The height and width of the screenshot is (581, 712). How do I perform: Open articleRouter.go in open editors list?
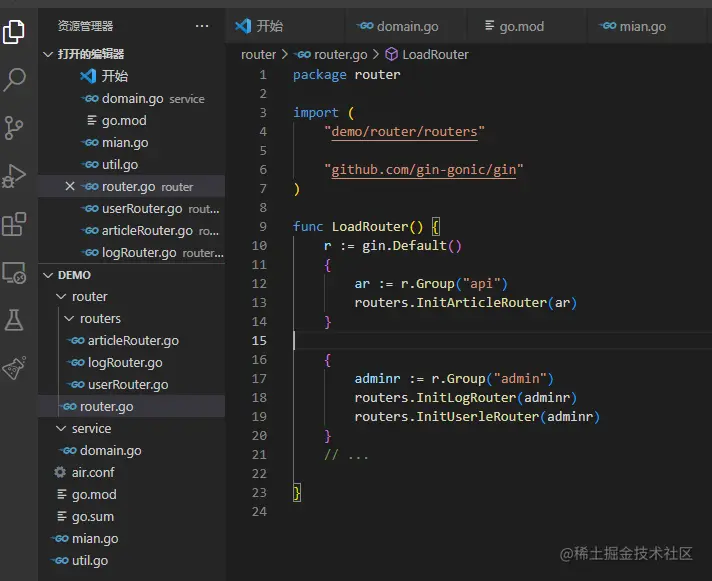tap(132, 231)
